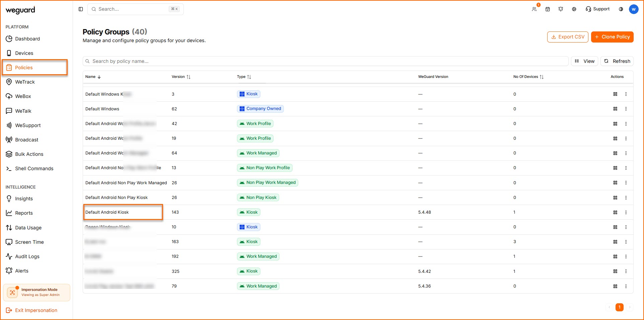Open three-dot menu for Default Windows row

626,109
